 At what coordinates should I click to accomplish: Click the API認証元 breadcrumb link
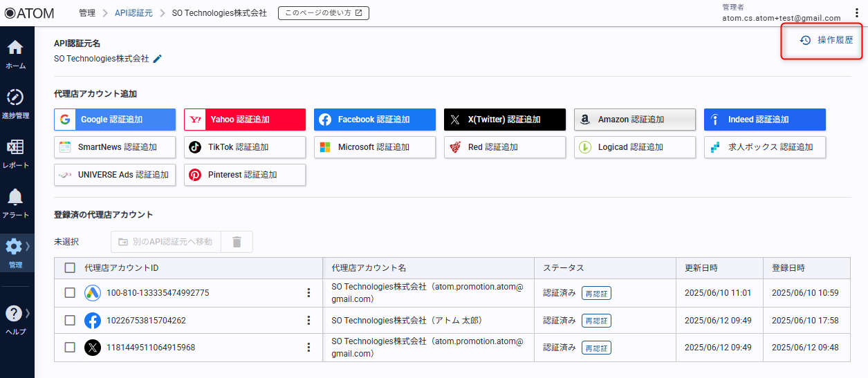click(x=133, y=13)
